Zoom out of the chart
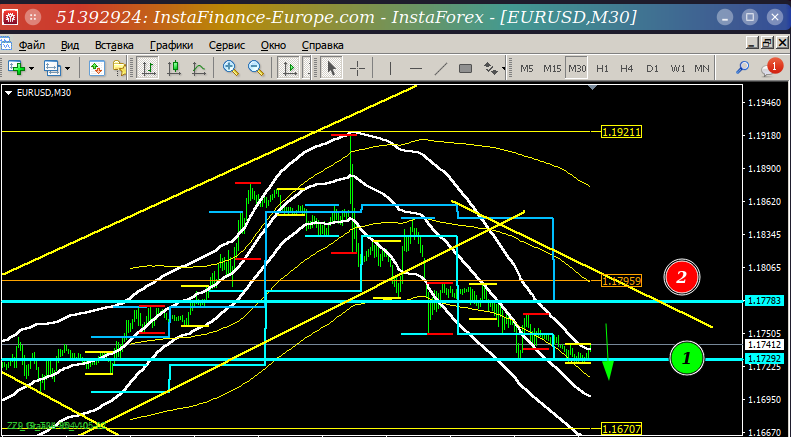The width and height of the screenshot is (791, 437). [x=256, y=68]
